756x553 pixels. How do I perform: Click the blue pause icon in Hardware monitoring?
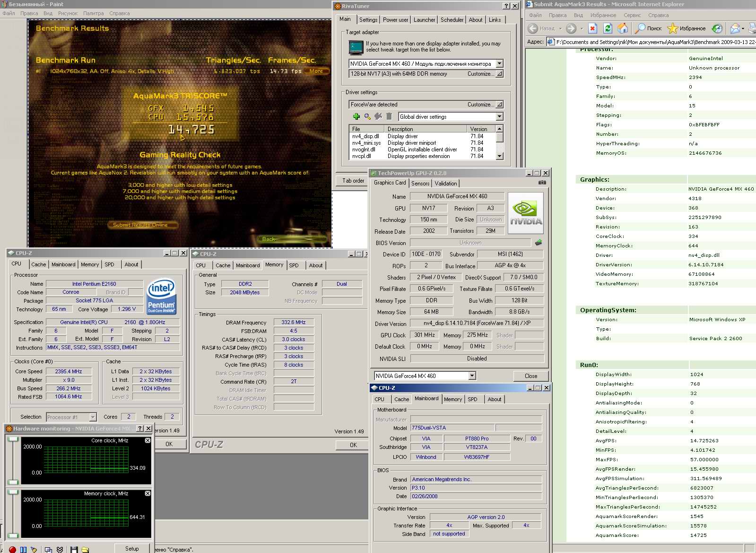point(23,549)
